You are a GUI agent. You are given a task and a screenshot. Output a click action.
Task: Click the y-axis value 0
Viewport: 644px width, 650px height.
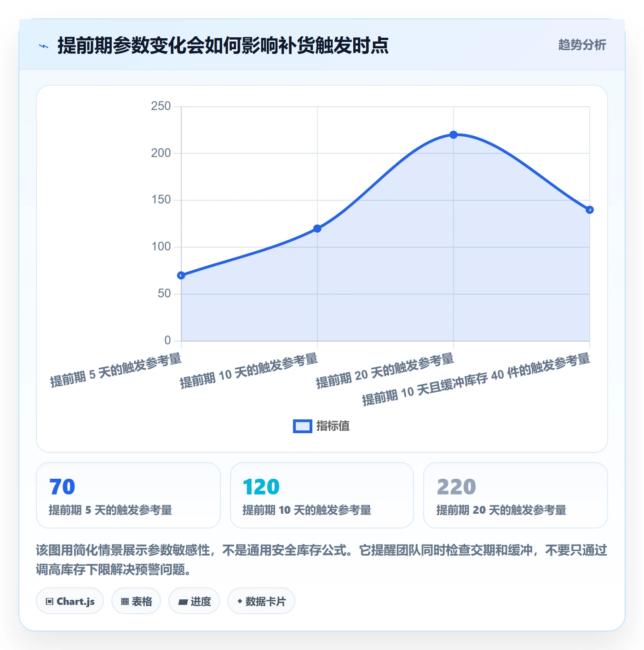(167, 341)
